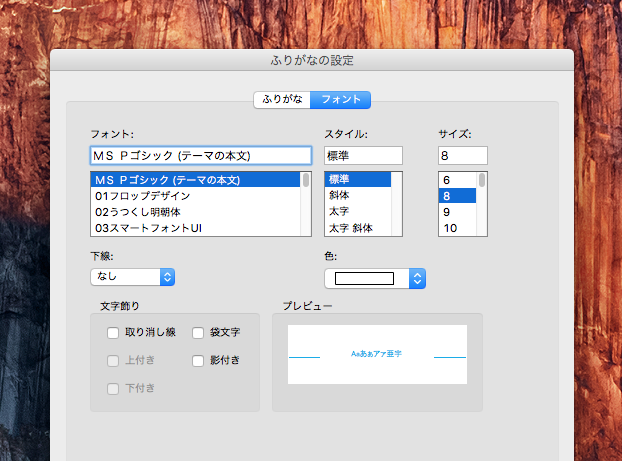The width and height of the screenshot is (622, 461).
Task: Select size 8 in size list
Action: 457,196
